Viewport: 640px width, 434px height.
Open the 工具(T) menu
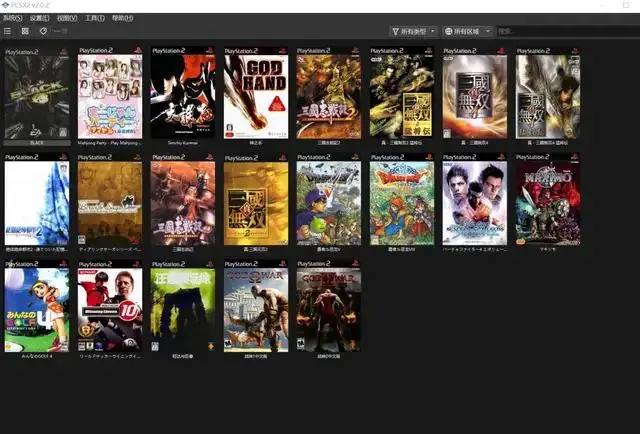pyautogui.click(x=95, y=18)
